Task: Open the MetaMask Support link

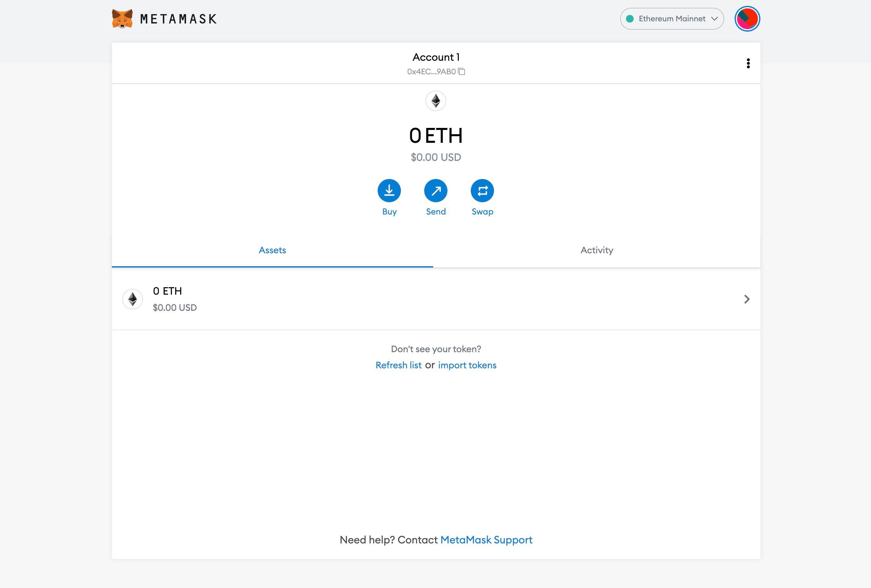Action: (x=486, y=540)
